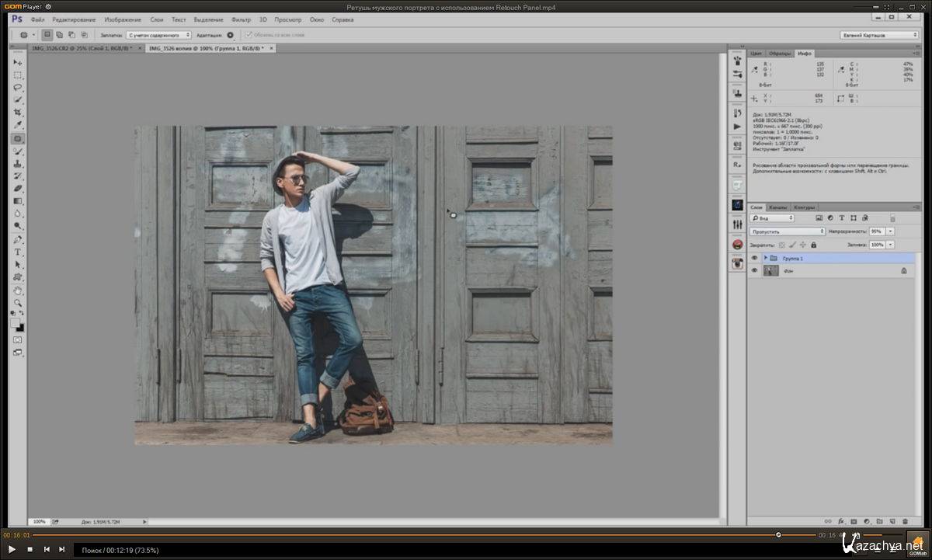Select the Crop tool
Screen dimensions: 932x560
click(18, 113)
